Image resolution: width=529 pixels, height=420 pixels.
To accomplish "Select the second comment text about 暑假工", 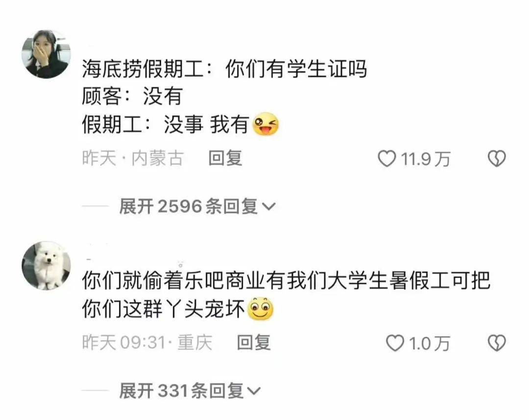I will click(286, 295).
